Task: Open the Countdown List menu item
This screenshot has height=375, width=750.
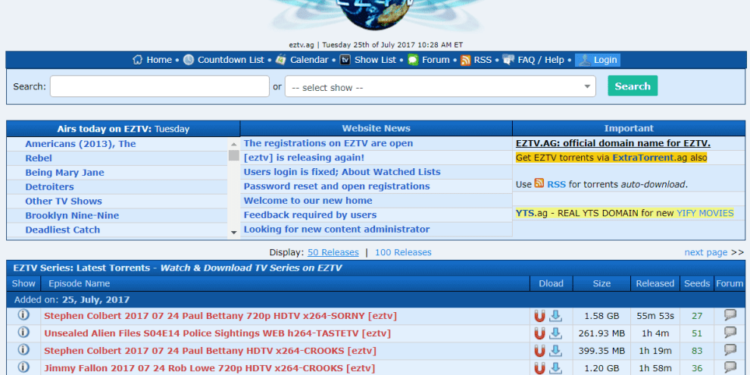Action: click(231, 60)
